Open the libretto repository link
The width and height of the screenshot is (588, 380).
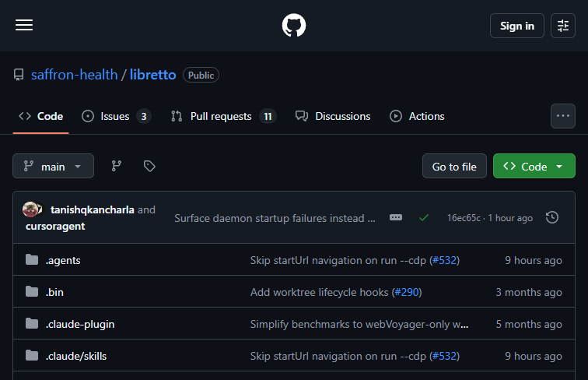click(152, 75)
